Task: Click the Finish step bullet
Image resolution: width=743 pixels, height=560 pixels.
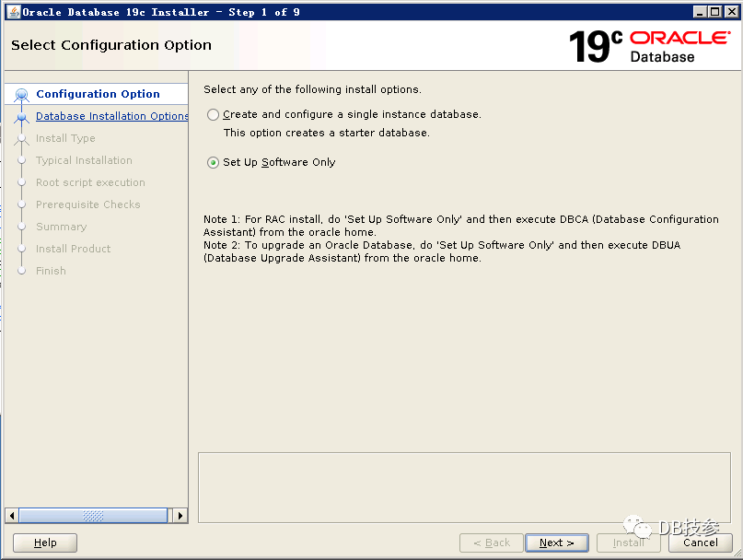Action: pos(22,271)
